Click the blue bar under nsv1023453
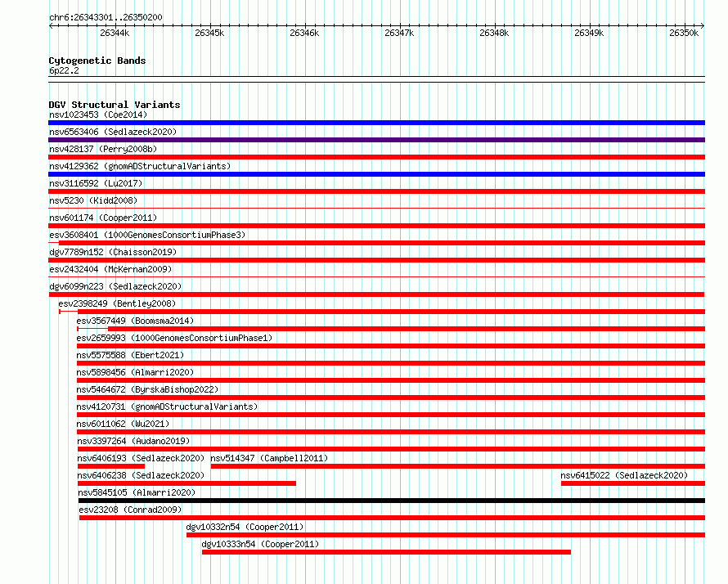The image size is (728, 584). pos(376,123)
